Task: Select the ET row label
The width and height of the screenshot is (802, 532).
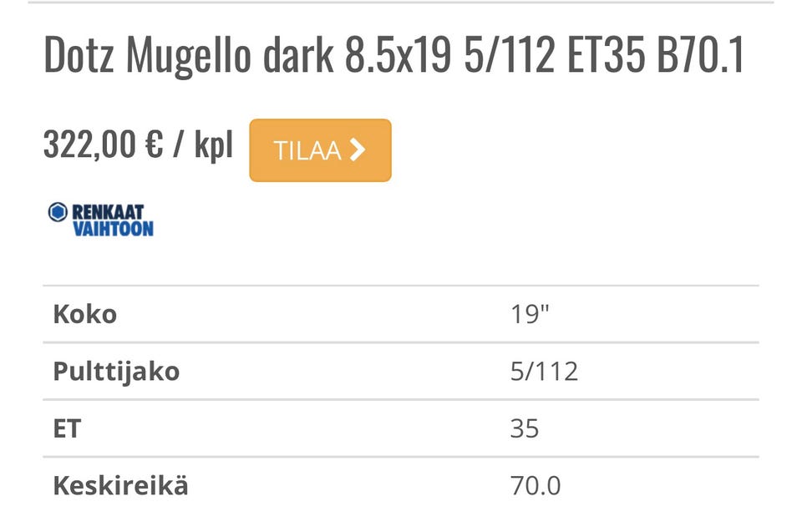Action: [x=67, y=428]
